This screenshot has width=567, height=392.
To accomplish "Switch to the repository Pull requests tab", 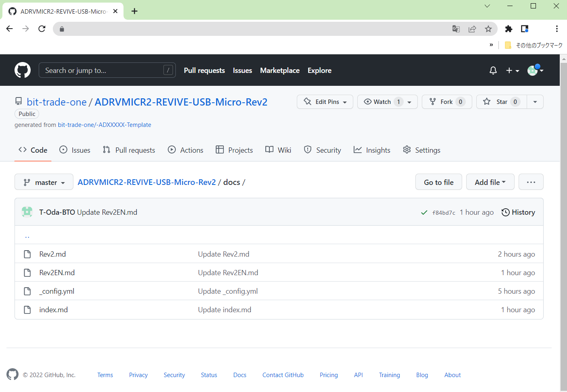I will (129, 150).
